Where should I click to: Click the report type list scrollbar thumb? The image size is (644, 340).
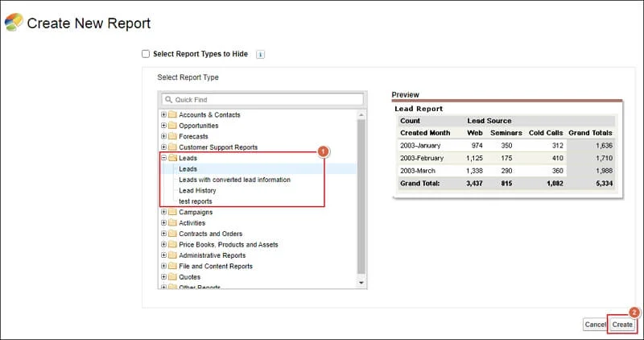361,197
